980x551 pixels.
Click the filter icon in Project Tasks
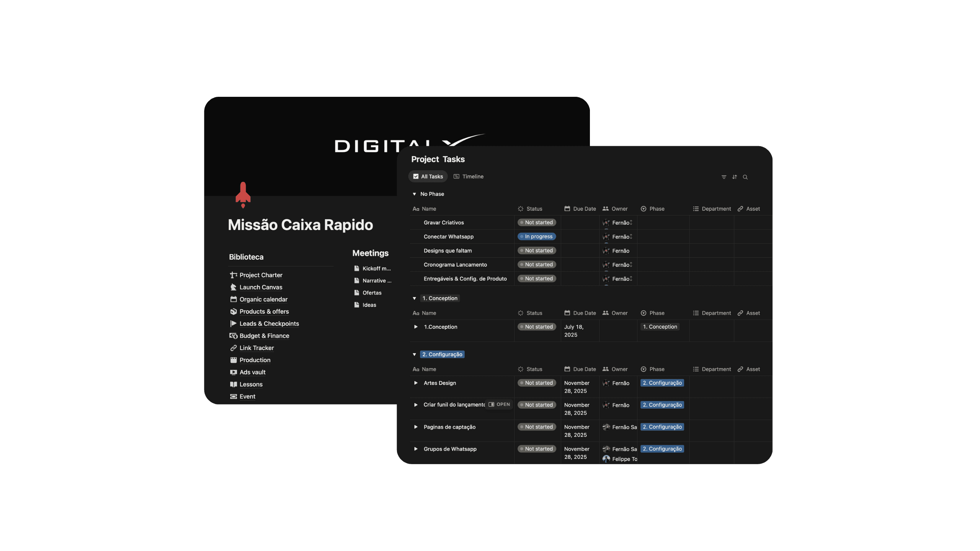click(724, 177)
